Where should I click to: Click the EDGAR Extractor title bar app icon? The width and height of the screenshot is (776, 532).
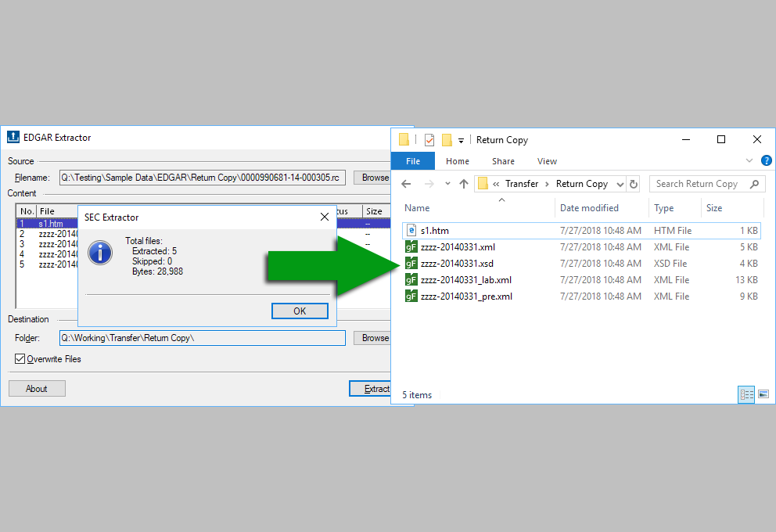pos(13,137)
